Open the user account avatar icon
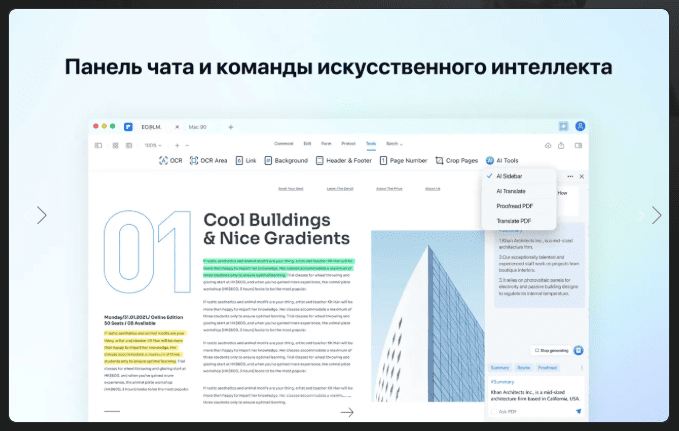This screenshot has height=431, width=679. pos(580,126)
